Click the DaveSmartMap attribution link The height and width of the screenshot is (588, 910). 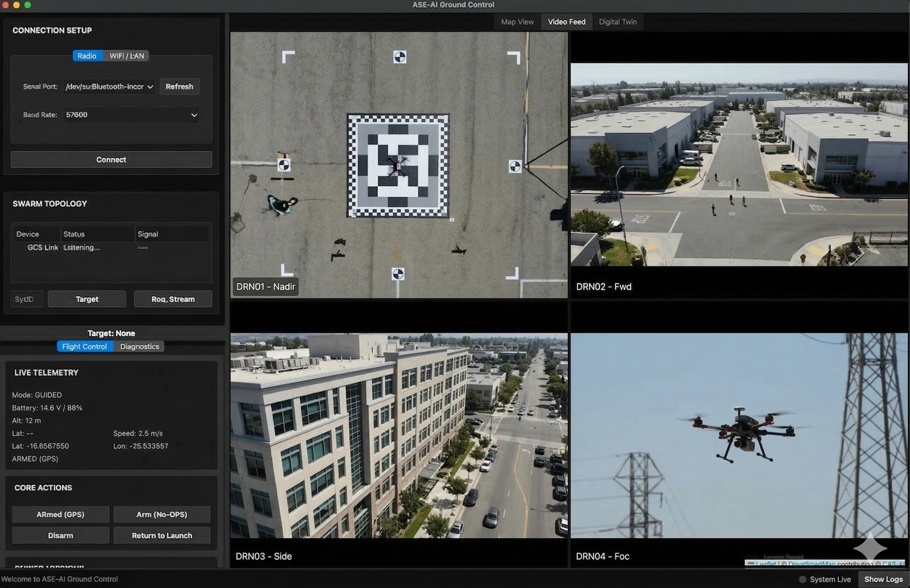(814, 564)
